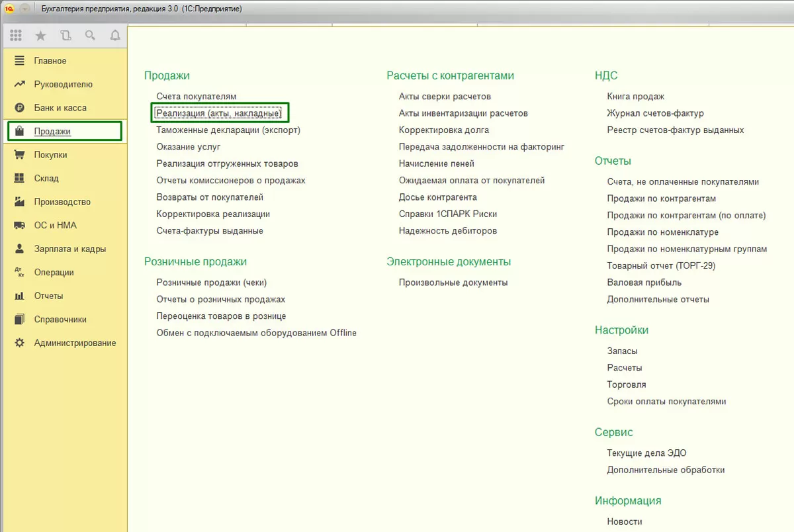
Task: Open Передача задолженности на факторинг
Action: [x=482, y=147]
